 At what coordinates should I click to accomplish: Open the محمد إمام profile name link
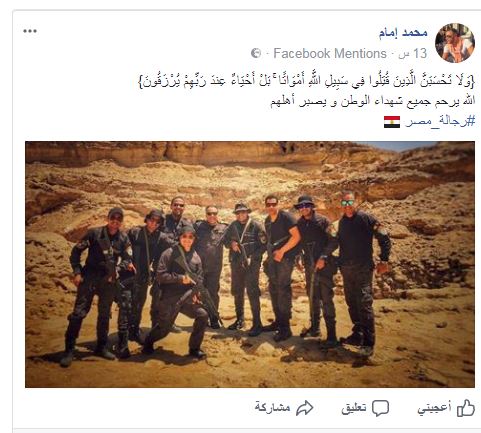403,33
